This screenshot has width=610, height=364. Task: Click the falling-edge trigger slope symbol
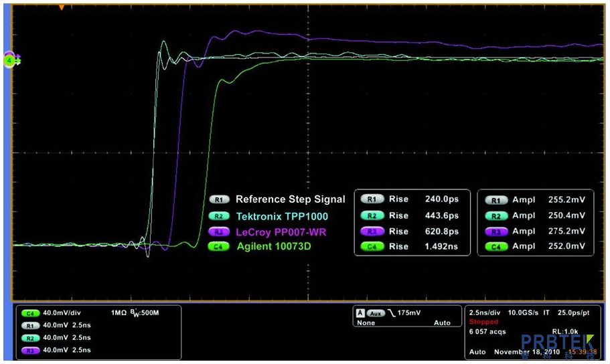pos(392,313)
